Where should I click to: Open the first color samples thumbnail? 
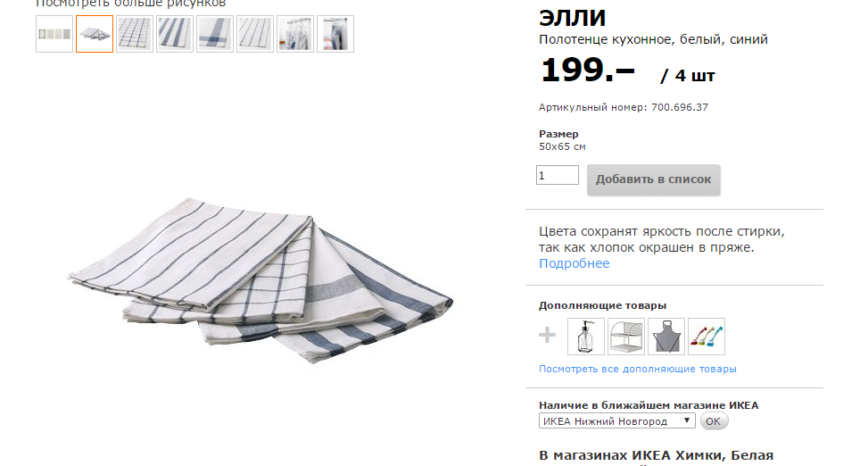coord(54,34)
